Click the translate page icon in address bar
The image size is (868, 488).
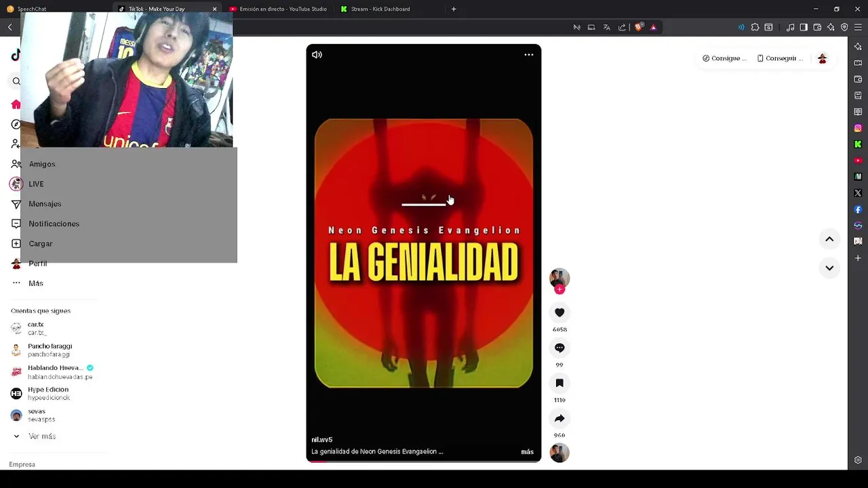(606, 27)
